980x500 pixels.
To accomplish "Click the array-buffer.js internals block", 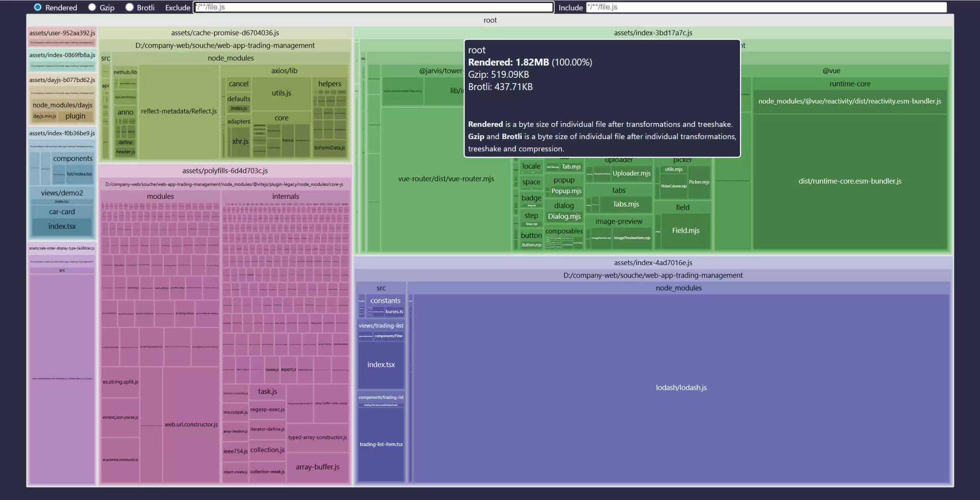I will [317, 467].
